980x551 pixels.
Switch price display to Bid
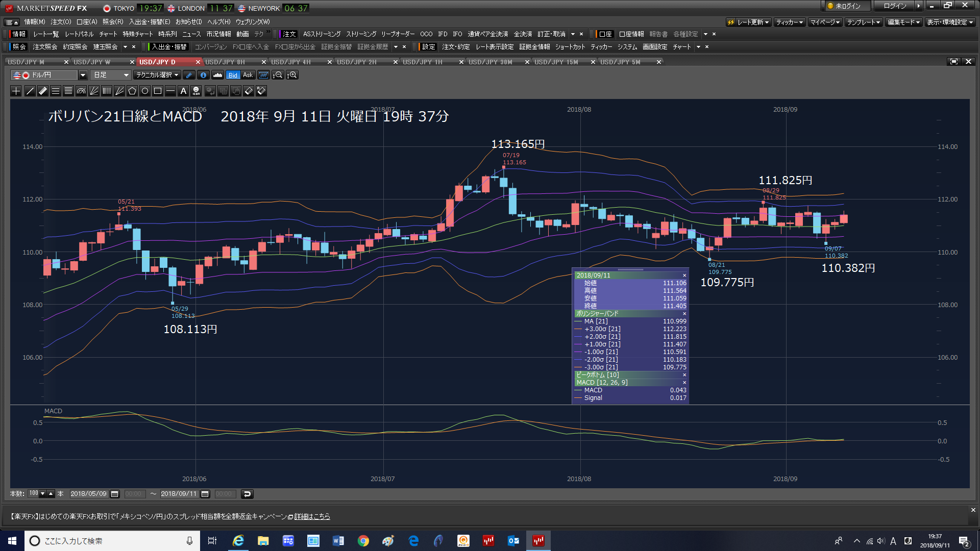[233, 75]
